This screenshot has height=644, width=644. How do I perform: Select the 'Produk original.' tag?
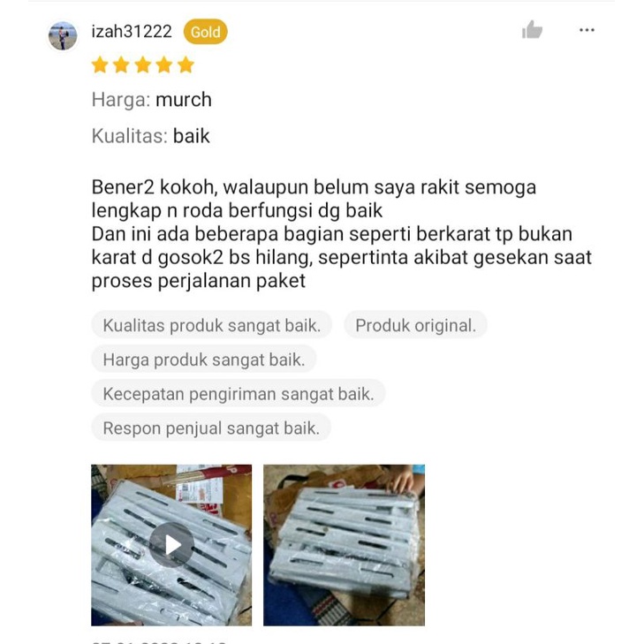(x=416, y=325)
